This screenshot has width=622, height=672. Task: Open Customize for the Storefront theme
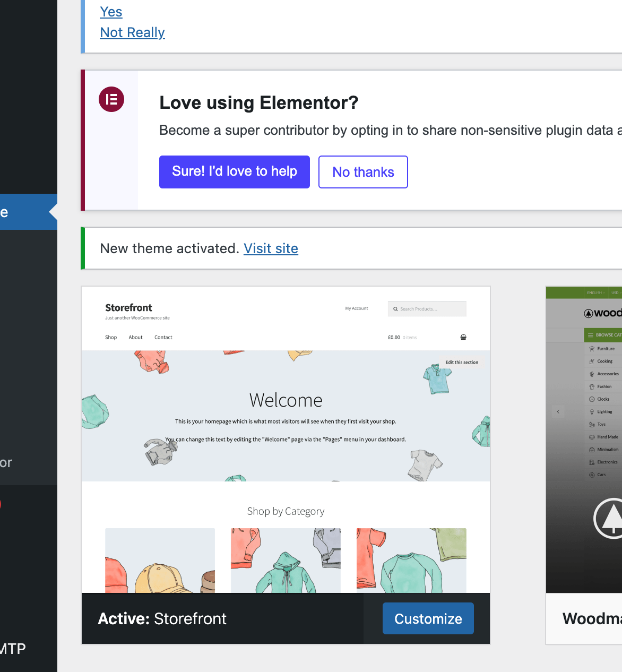click(428, 618)
